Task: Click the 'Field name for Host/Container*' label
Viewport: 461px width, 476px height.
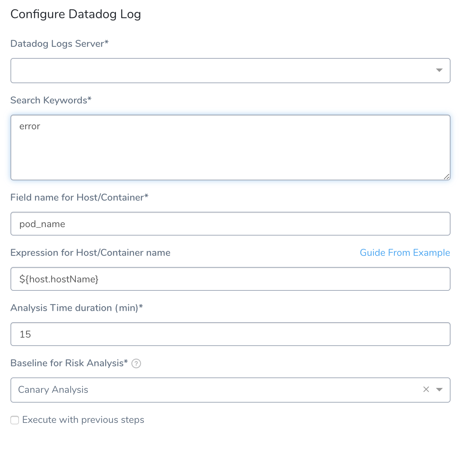Action: point(79,197)
